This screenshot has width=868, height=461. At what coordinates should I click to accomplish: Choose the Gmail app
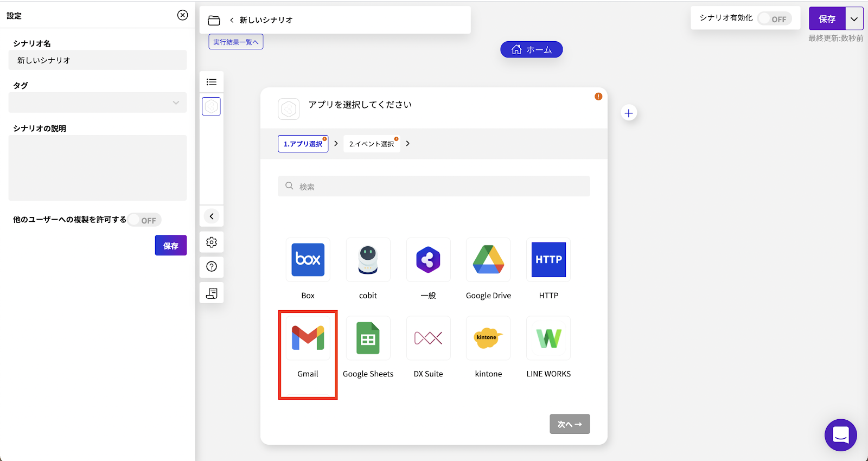(308, 338)
